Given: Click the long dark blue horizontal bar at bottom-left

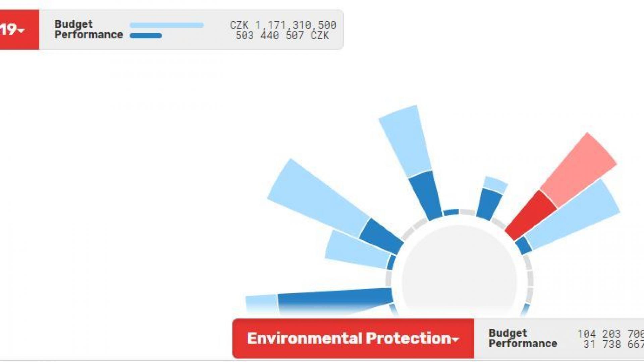Looking at the screenshot, I should pyautogui.click(x=335, y=299).
